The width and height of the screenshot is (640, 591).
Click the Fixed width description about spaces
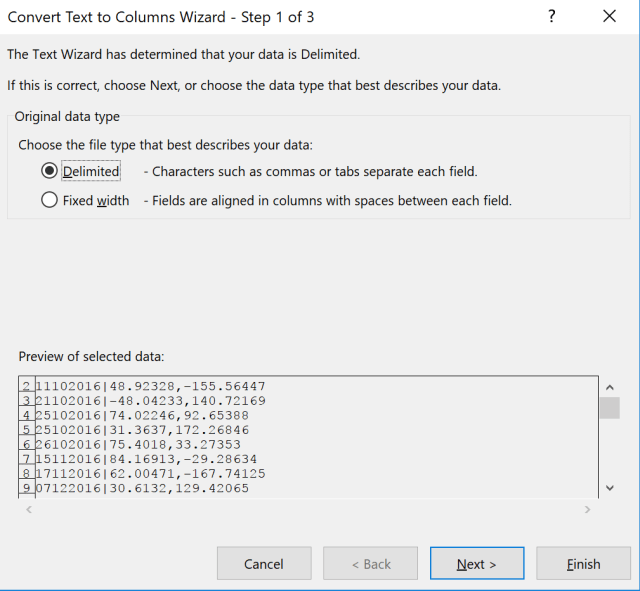click(x=328, y=201)
